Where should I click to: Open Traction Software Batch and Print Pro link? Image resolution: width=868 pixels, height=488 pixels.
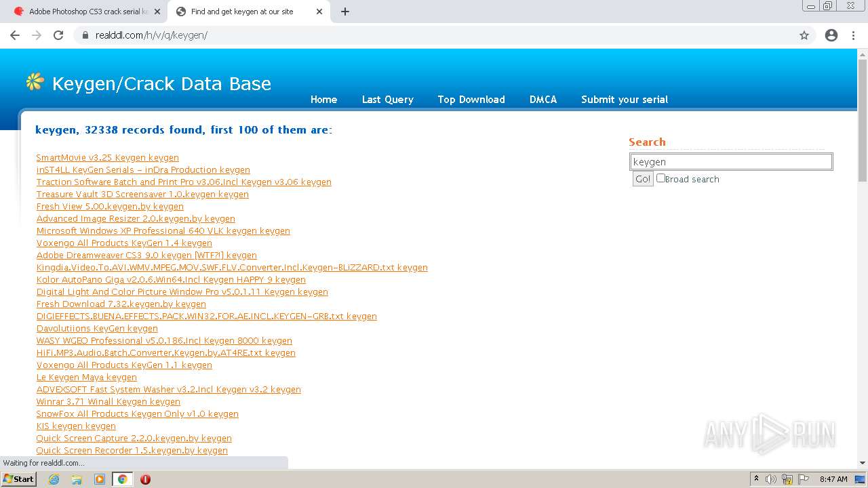click(x=184, y=182)
